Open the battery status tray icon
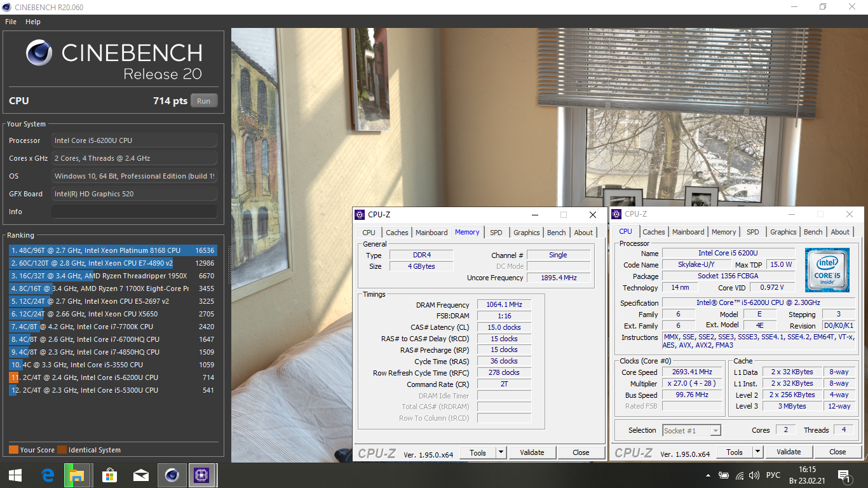This screenshot has width=868, height=488. coord(724,475)
